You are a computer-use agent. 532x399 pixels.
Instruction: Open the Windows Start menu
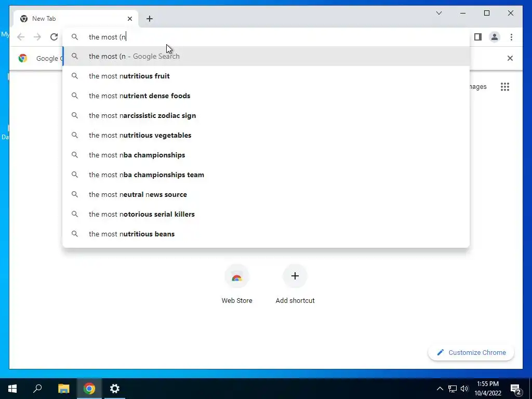click(12, 389)
